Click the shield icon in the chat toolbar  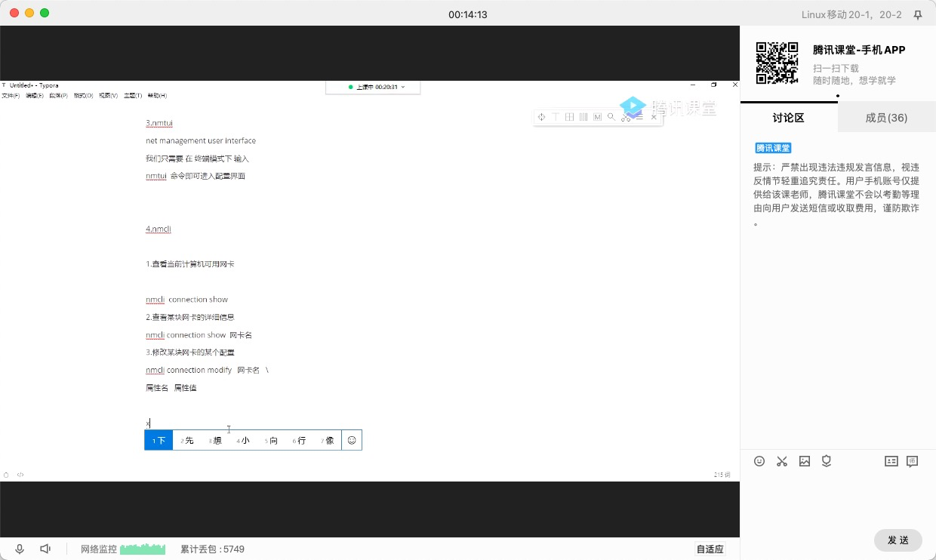[827, 461]
